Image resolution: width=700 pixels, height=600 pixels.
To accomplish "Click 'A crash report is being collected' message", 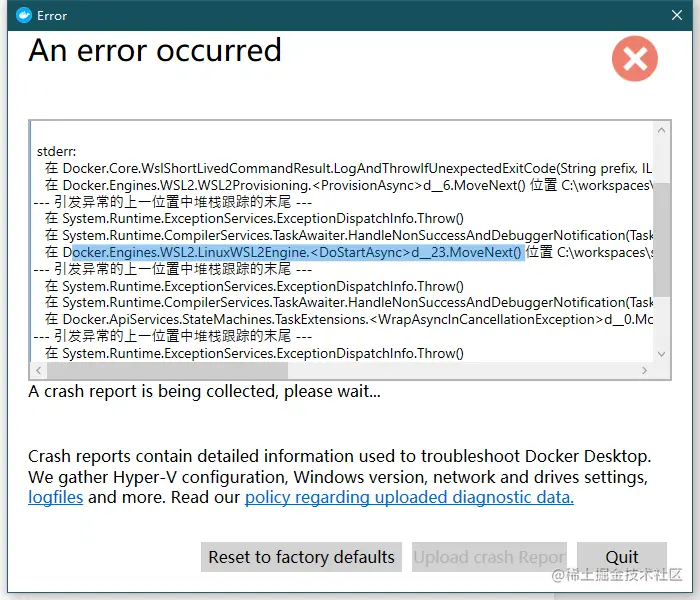I will [x=204, y=391].
